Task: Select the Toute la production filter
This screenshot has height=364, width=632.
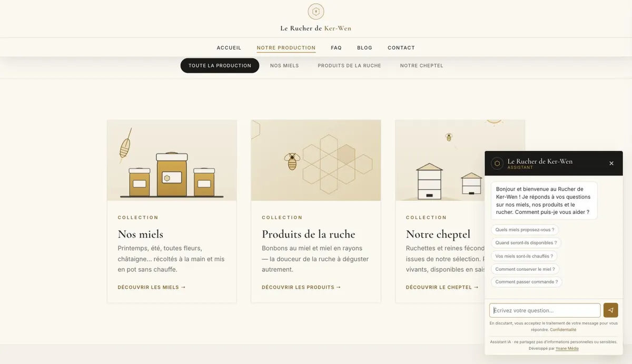Action: pyautogui.click(x=220, y=66)
